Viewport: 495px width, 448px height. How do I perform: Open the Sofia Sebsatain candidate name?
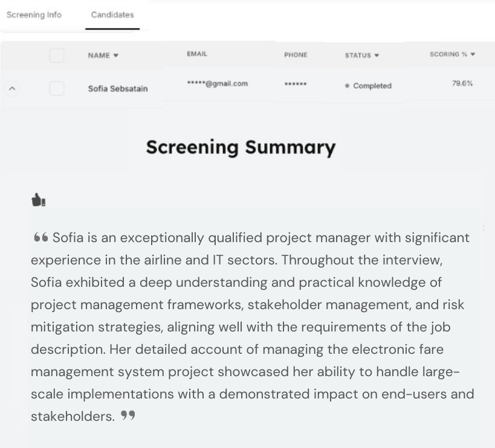click(118, 89)
